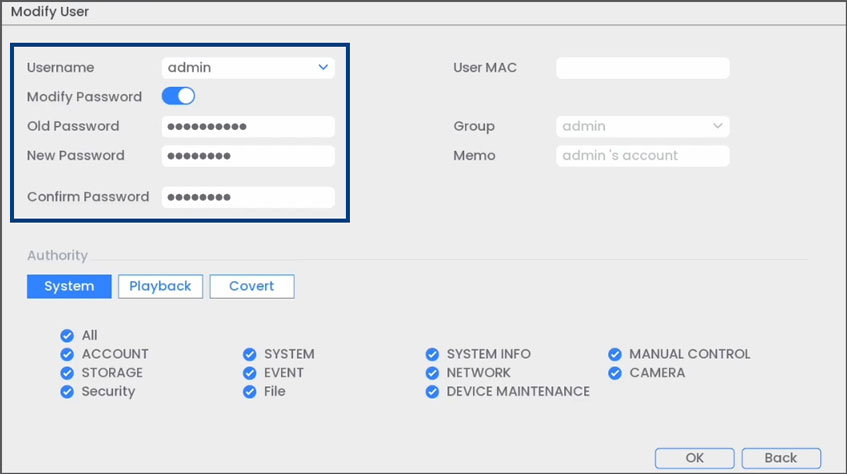
Task: Open the Username dropdown
Action: click(247, 68)
